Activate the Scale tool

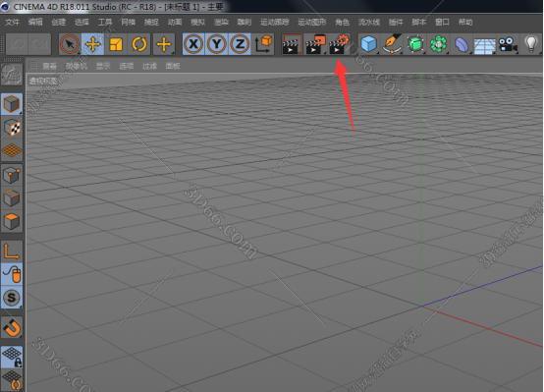[116, 44]
